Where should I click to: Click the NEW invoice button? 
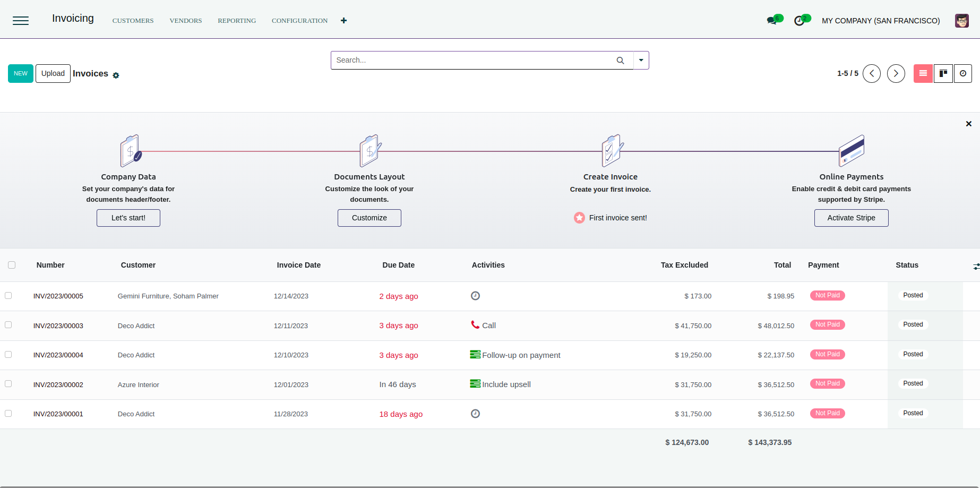click(x=21, y=73)
